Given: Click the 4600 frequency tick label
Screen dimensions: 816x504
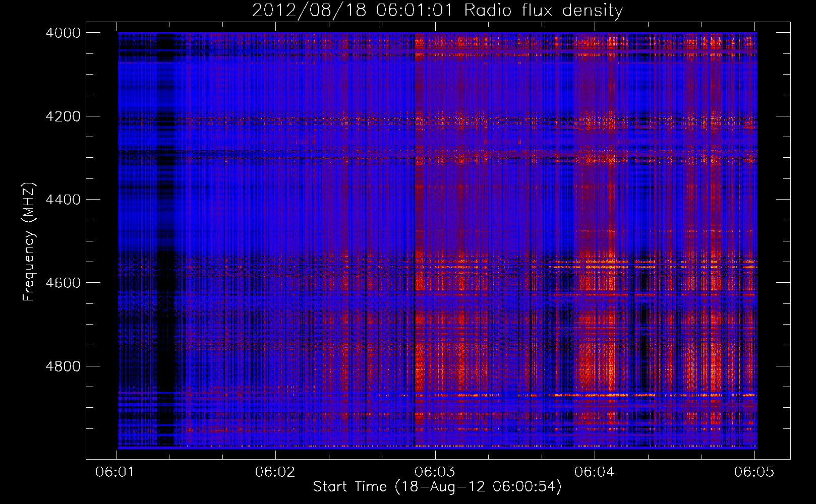Looking at the screenshot, I should 63,283.
